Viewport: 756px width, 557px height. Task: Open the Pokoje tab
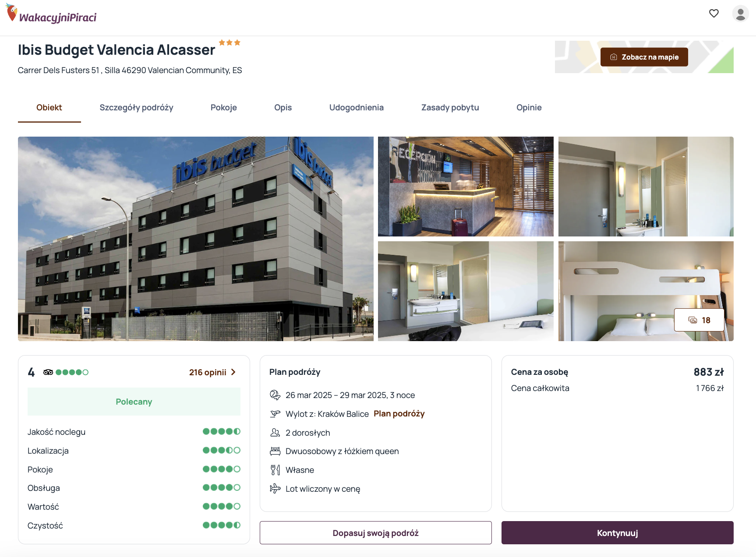click(224, 108)
